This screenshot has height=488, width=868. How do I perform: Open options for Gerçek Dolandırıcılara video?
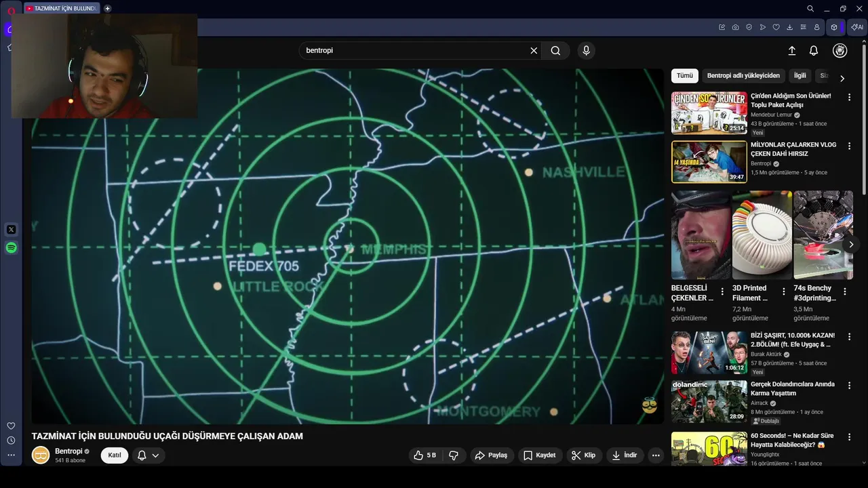tap(849, 386)
